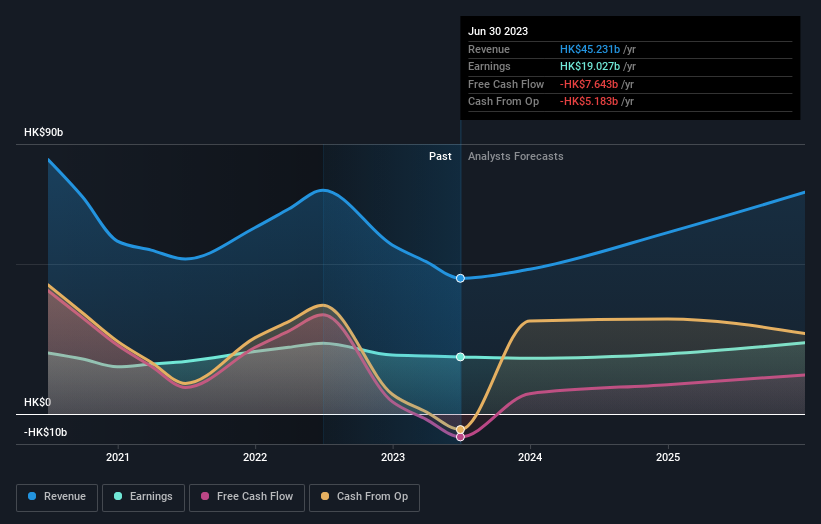
Task: Toggle the Cash From Op legend button
Action: click(364, 497)
